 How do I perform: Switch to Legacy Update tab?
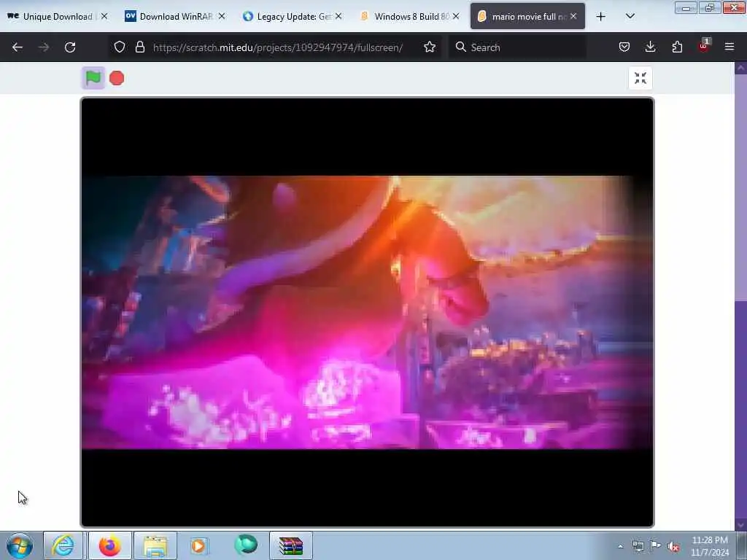click(293, 16)
